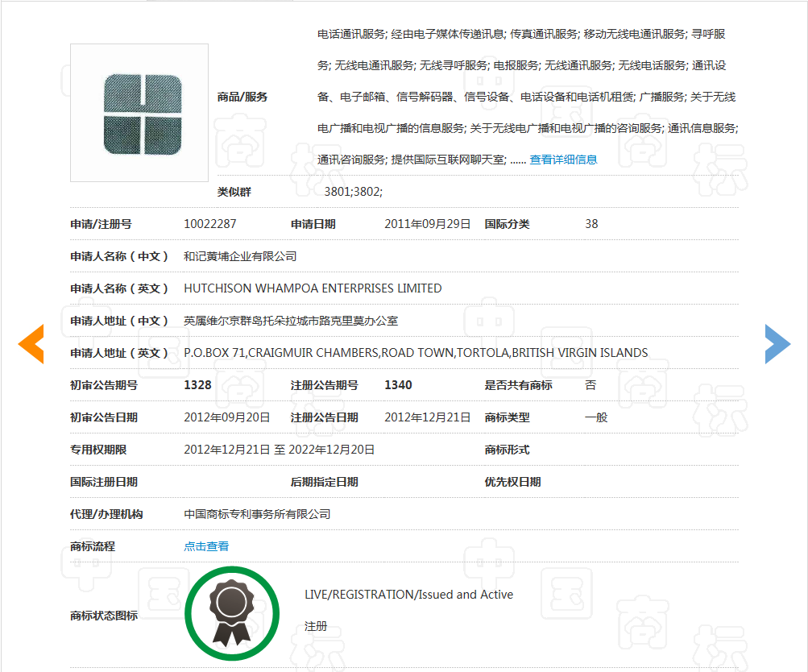Click the blue next-record arrow
Screen dimensions: 808x672
[x=777, y=344]
